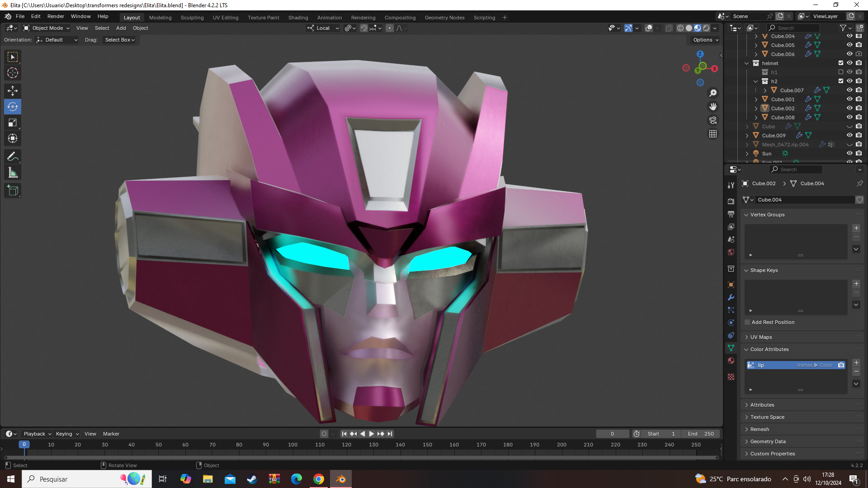This screenshot has width=868, height=488.
Task: Enable Add Rest Position checkbox
Action: [747, 322]
